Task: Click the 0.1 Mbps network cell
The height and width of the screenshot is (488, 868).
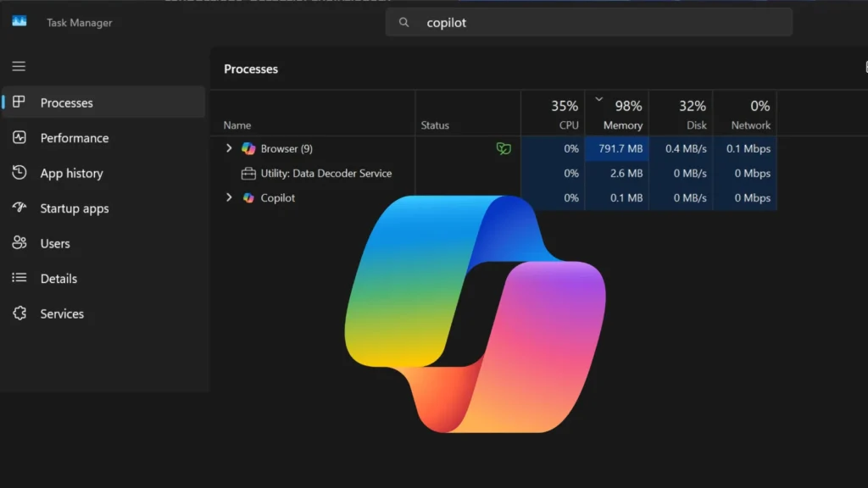Action: 745,148
